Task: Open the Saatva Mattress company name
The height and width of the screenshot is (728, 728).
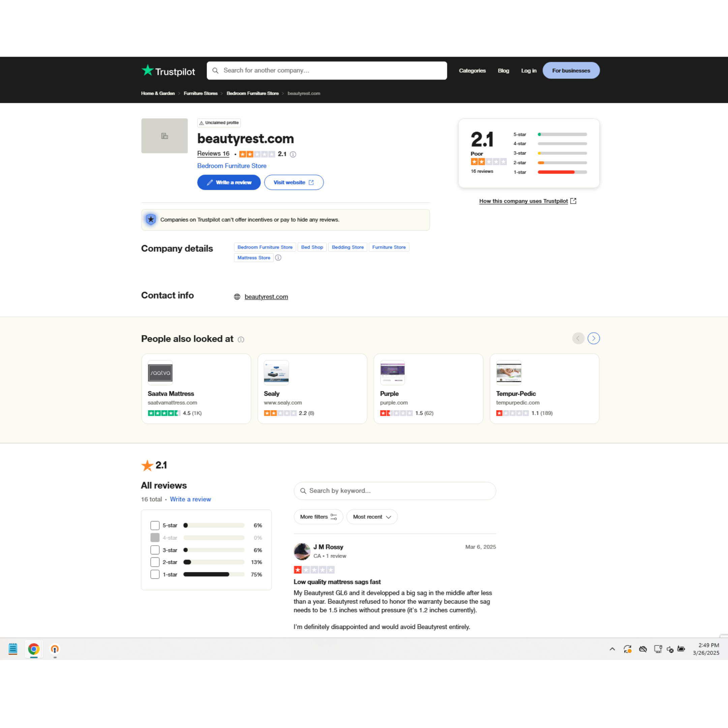Action: pos(171,393)
